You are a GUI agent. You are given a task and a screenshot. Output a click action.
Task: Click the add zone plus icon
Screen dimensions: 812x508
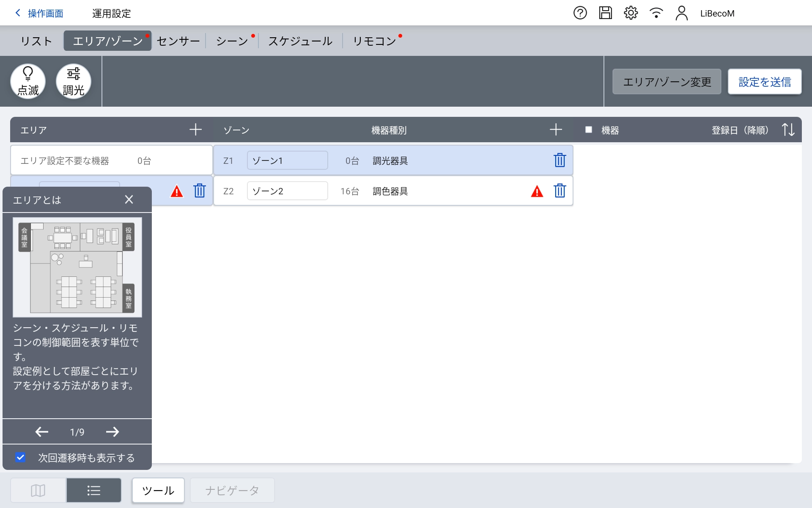(x=556, y=130)
